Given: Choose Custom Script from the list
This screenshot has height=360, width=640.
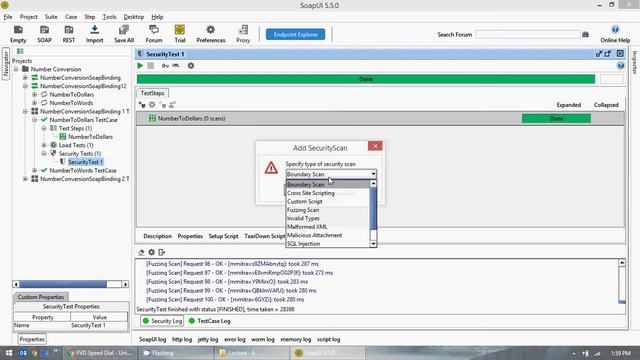Looking at the screenshot, I should pos(327,202).
